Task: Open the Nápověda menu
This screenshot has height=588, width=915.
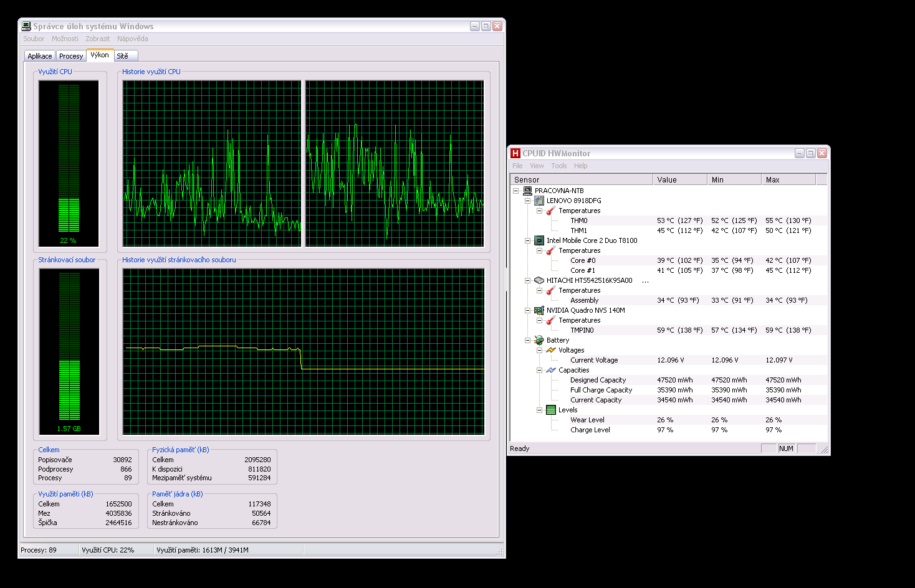Action: tap(133, 39)
